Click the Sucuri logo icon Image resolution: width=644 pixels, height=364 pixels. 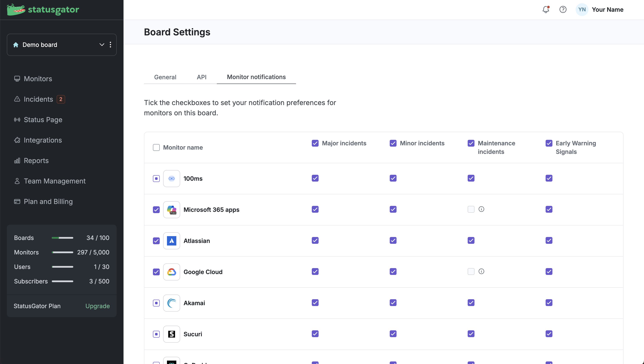click(x=171, y=334)
